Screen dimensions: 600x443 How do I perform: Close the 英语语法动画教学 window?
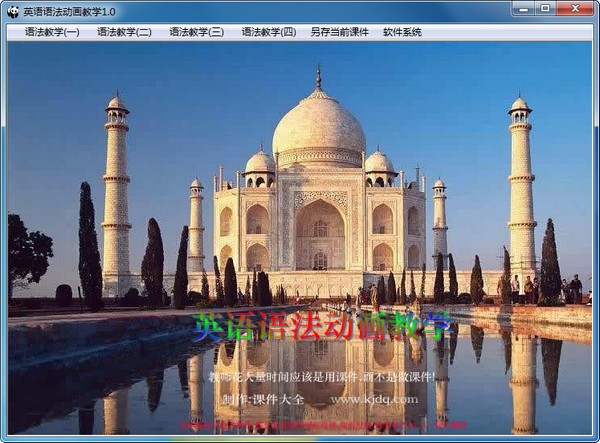click(575, 8)
